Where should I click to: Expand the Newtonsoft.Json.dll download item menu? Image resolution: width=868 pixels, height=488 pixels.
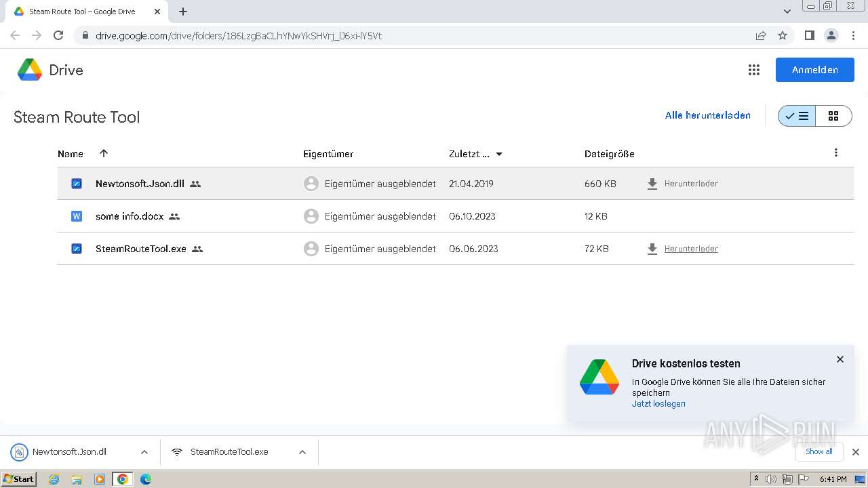144,452
